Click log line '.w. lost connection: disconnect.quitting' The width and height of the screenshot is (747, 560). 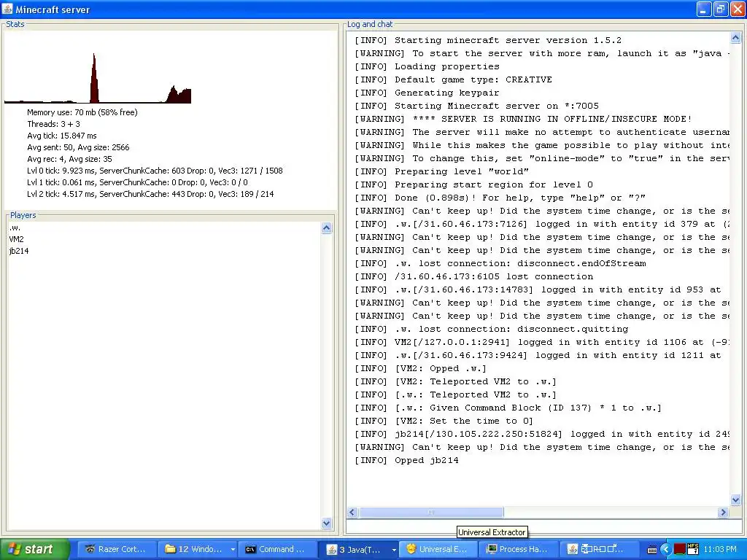tap(491, 329)
